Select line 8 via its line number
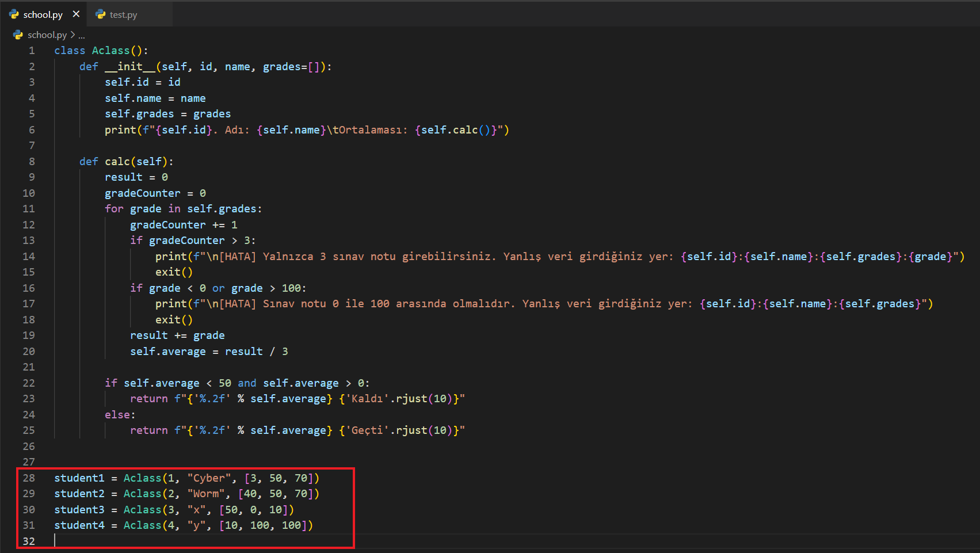The width and height of the screenshot is (980, 553). pos(32,162)
